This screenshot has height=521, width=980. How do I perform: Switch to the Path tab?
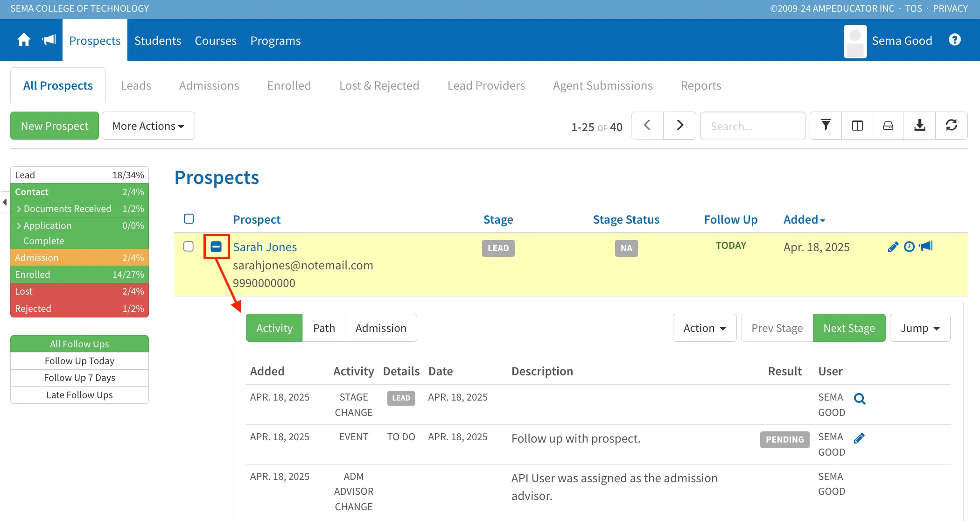[x=324, y=328]
